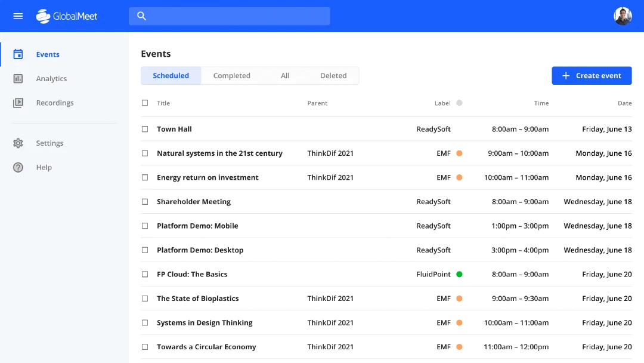
Task: Open Help in the sidebar
Action: coord(44,167)
